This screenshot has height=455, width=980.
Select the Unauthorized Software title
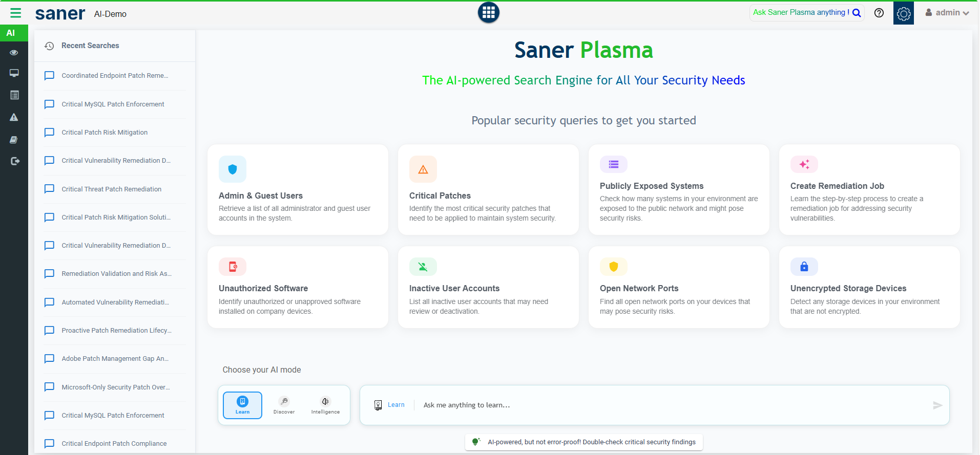click(263, 289)
